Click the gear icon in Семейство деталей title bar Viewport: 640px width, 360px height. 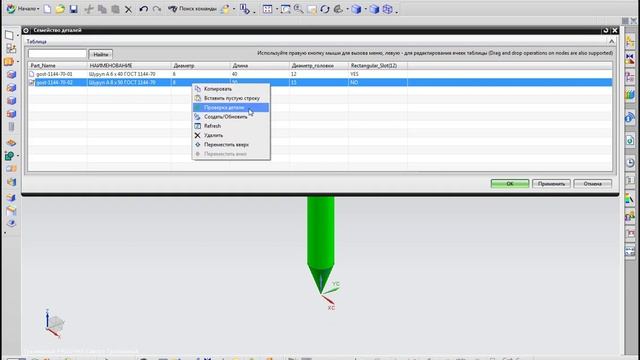(x=26, y=30)
